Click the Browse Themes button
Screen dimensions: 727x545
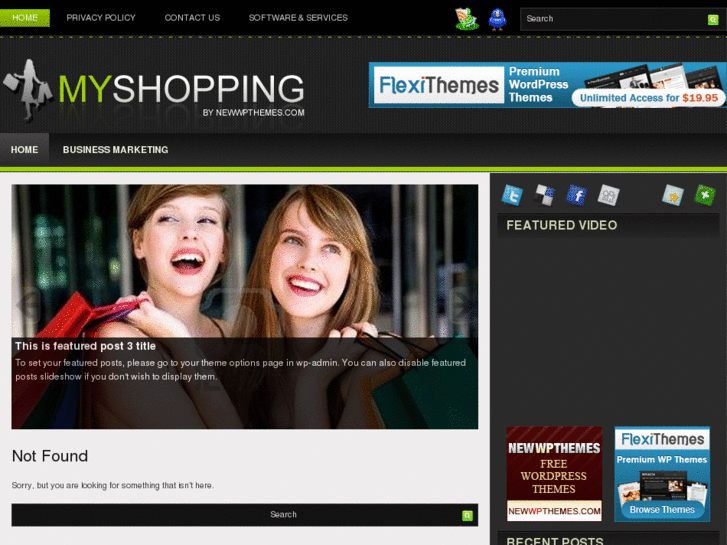[x=662, y=509]
